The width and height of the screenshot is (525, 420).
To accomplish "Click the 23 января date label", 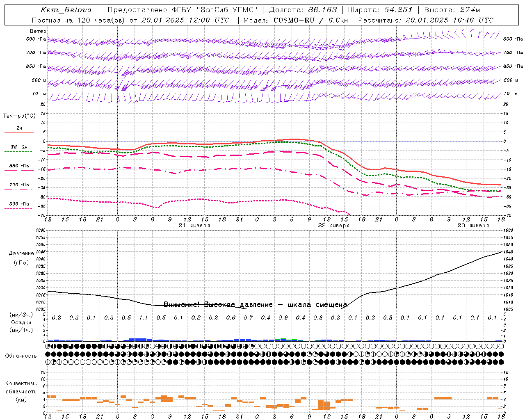I will [x=473, y=226].
